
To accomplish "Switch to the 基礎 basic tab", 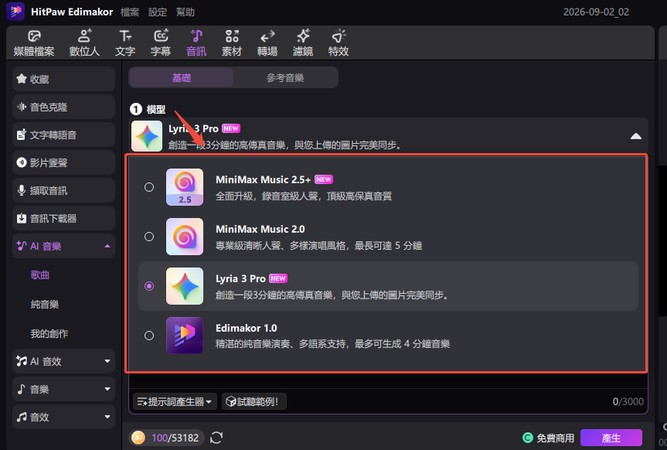I will [182, 78].
